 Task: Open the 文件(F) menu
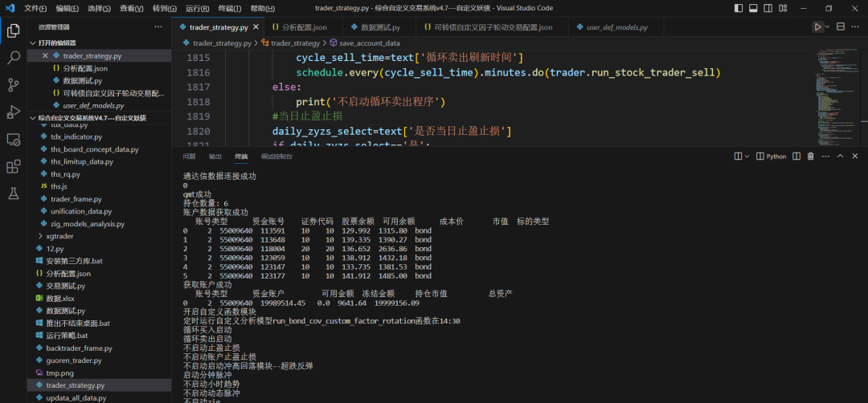click(35, 8)
